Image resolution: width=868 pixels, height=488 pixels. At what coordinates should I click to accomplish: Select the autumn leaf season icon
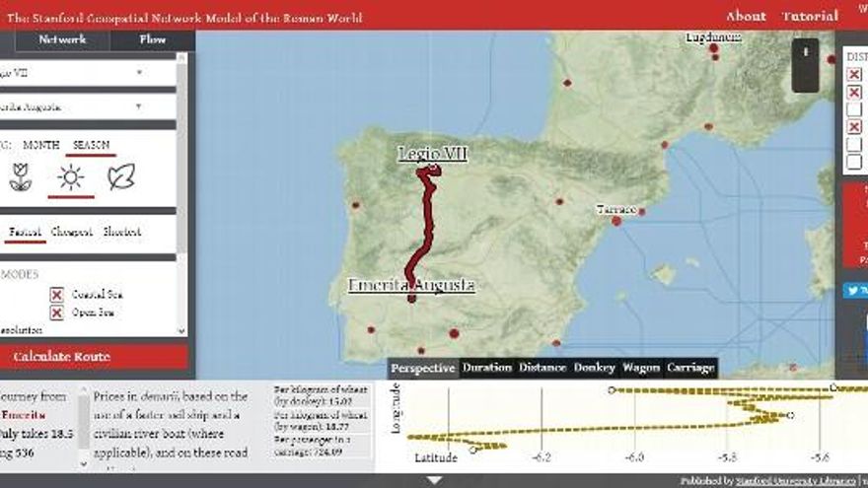(x=120, y=177)
